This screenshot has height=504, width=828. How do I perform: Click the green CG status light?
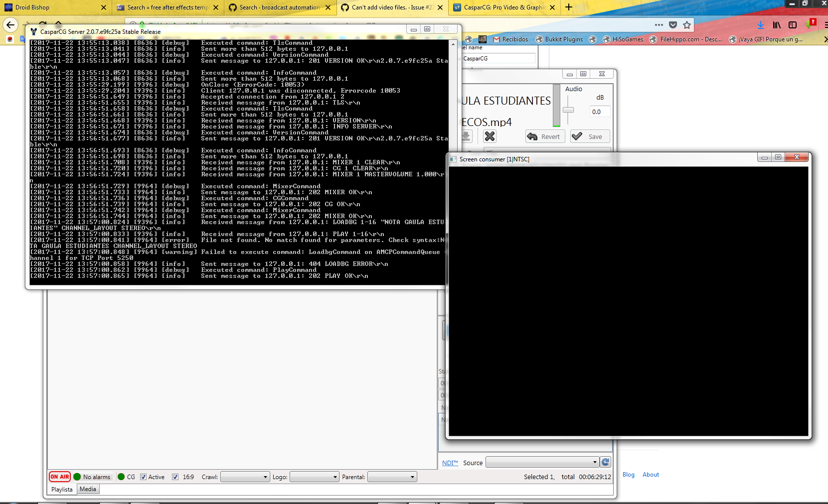(x=121, y=477)
